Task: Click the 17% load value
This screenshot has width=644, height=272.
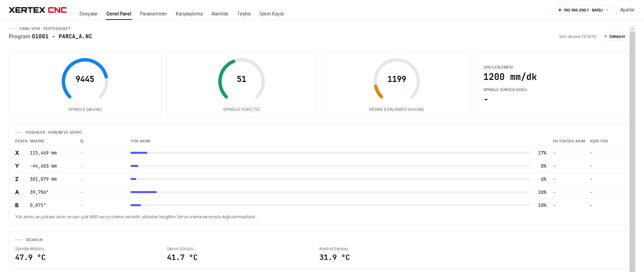Action: (x=542, y=153)
